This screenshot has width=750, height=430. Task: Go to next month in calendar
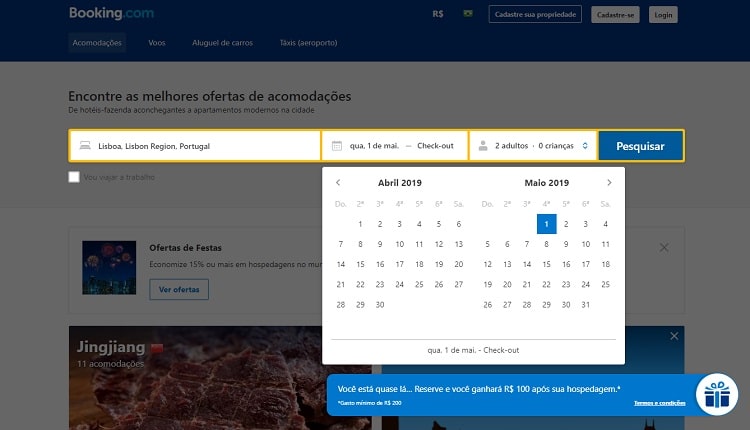click(609, 182)
